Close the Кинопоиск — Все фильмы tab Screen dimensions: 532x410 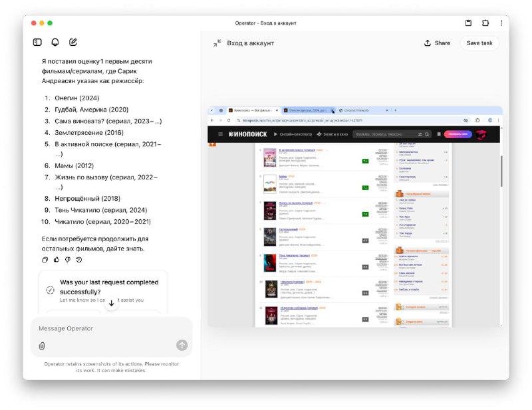tap(277, 110)
